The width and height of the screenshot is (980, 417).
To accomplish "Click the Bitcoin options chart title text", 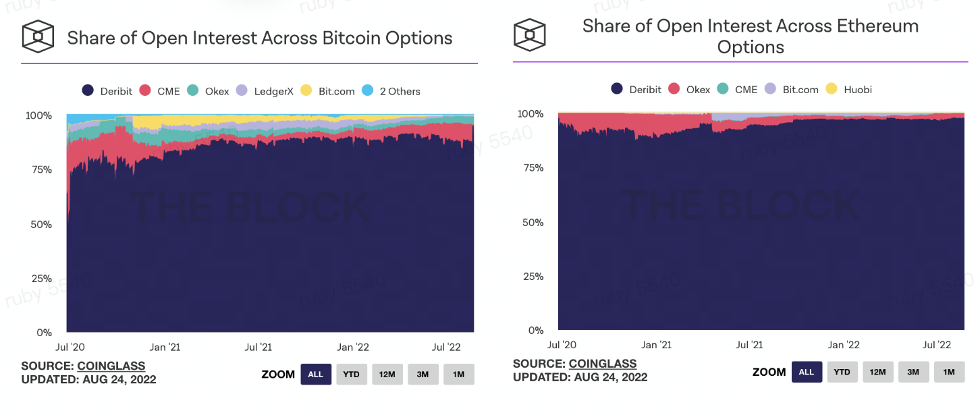I will [260, 38].
